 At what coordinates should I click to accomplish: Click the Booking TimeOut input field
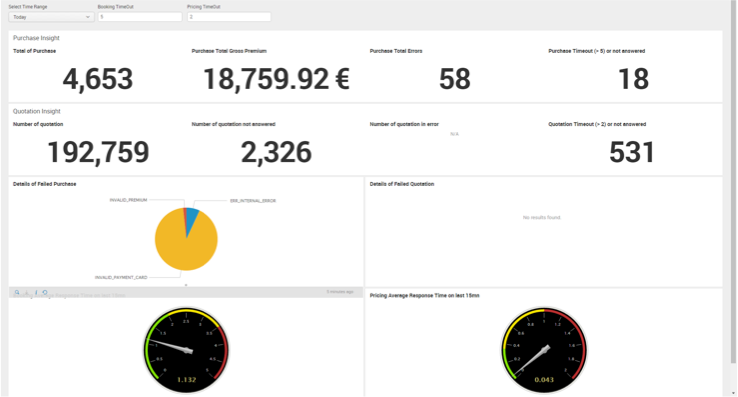140,17
